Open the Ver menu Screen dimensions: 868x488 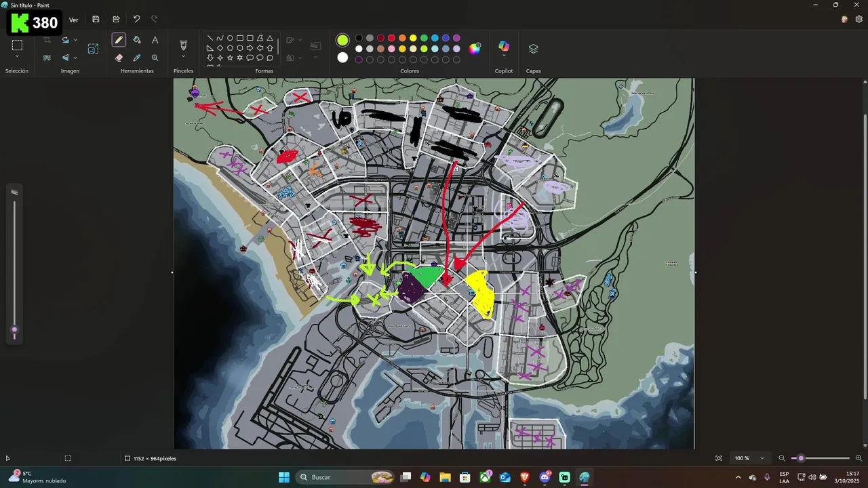[73, 20]
